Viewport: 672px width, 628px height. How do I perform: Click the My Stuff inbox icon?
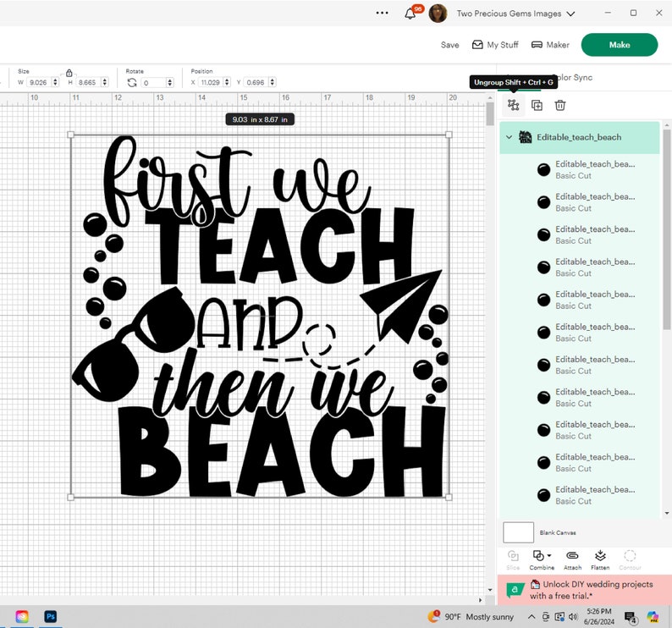[477, 45]
